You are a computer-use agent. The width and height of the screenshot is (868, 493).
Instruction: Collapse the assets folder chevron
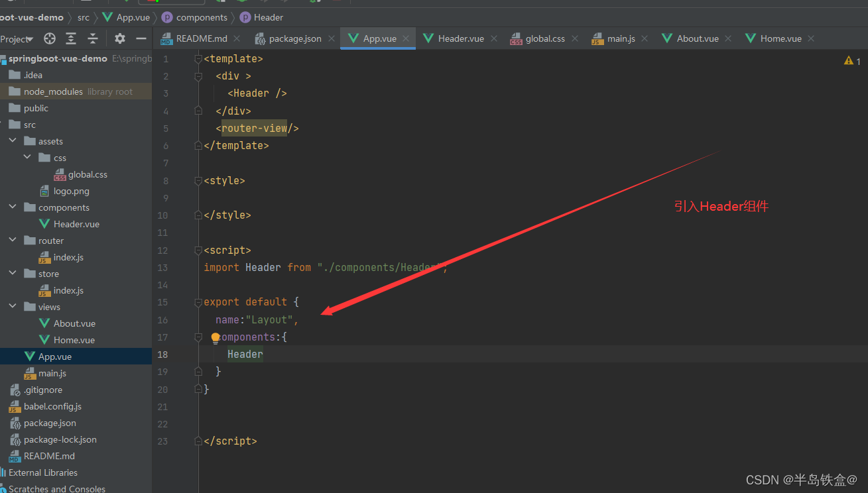[13, 141]
